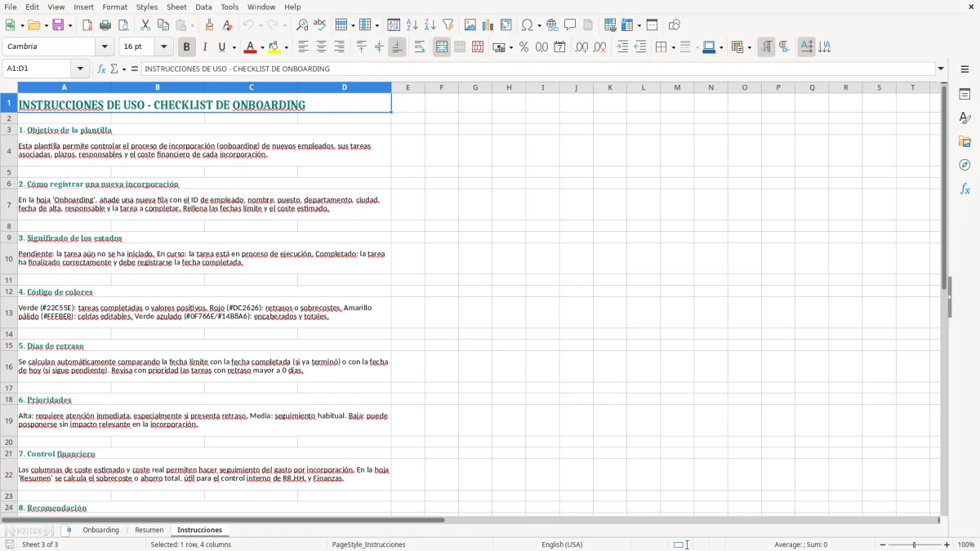Enable the AutoFilter funnel
Viewport: 980px width, 551px height.
pyautogui.click(x=448, y=25)
